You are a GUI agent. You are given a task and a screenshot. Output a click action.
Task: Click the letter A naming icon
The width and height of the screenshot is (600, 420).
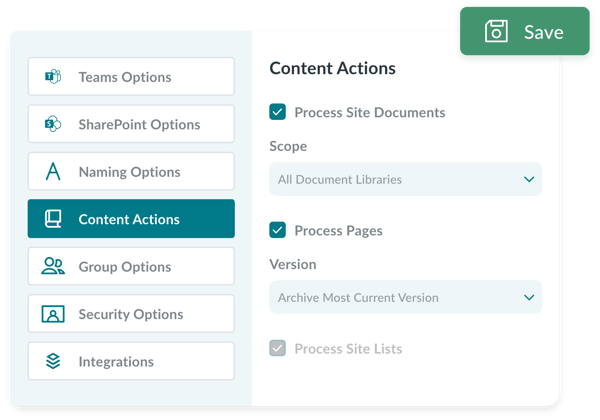click(x=53, y=171)
